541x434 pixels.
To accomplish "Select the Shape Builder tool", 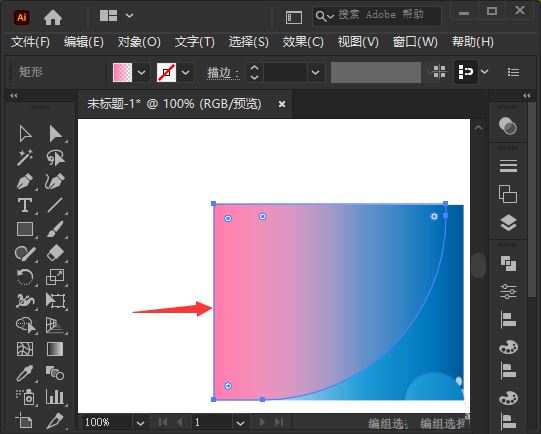I will pos(25,325).
